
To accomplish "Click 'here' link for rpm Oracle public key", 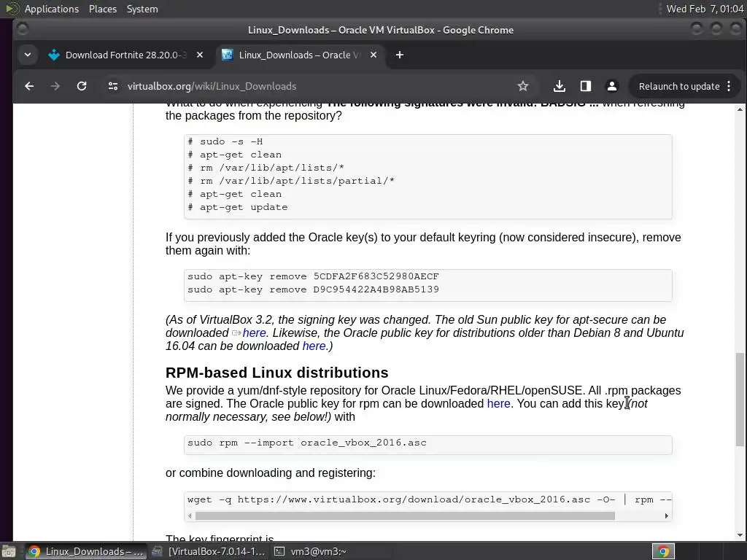I will (x=498, y=404).
